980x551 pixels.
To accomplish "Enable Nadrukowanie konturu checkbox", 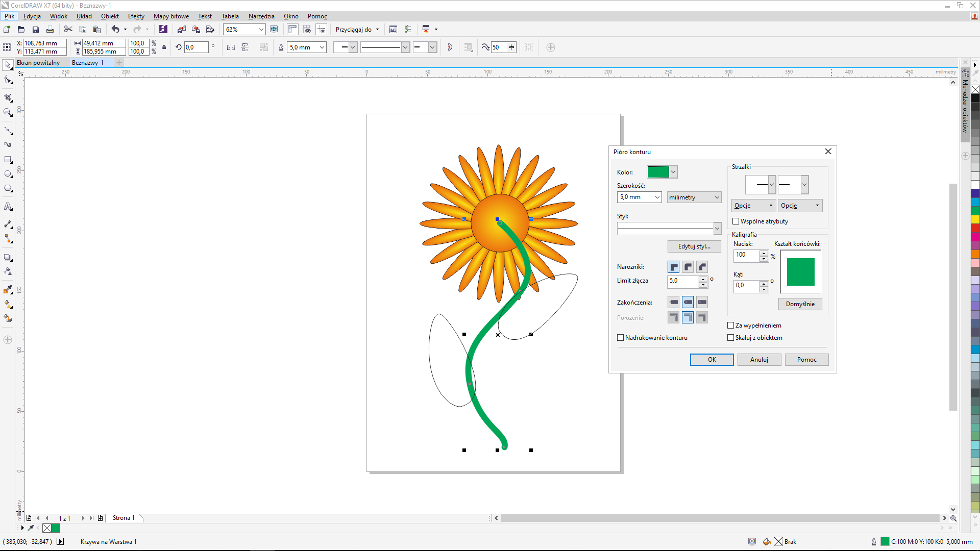I will pos(621,338).
